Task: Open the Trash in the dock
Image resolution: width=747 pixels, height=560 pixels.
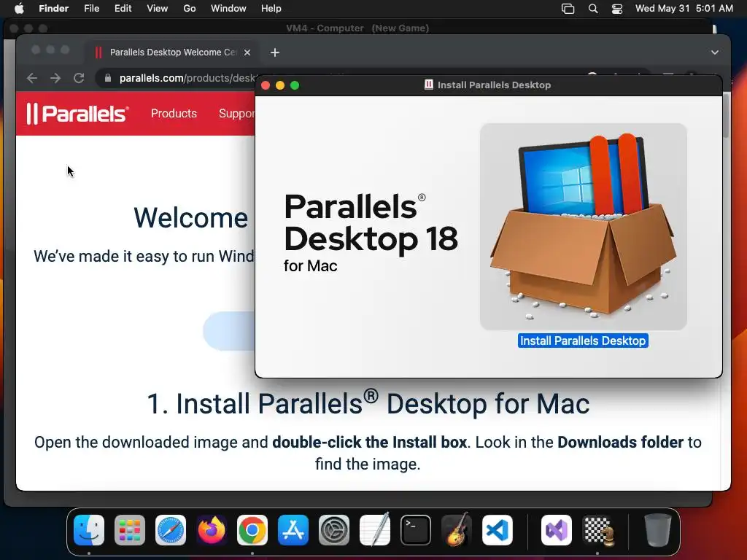Action: pyautogui.click(x=657, y=530)
